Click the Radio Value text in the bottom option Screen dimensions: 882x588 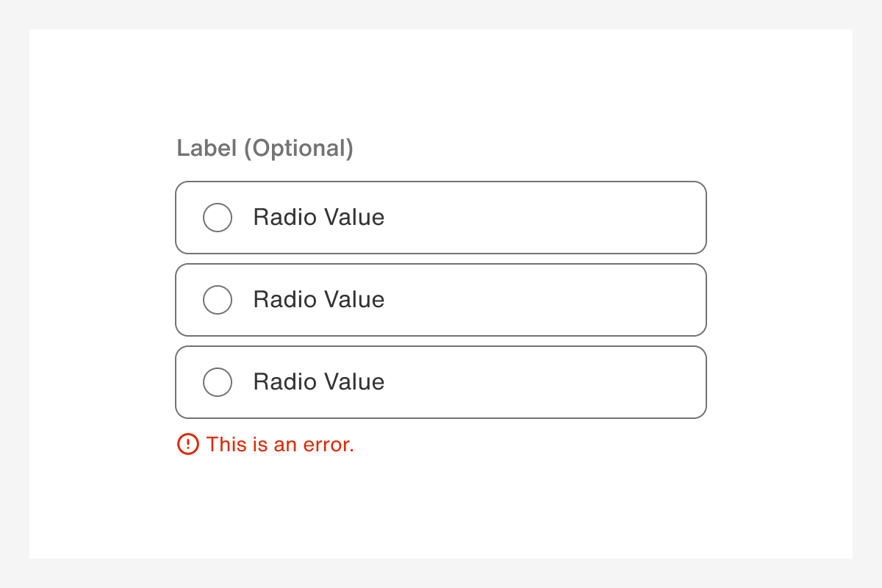318,382
